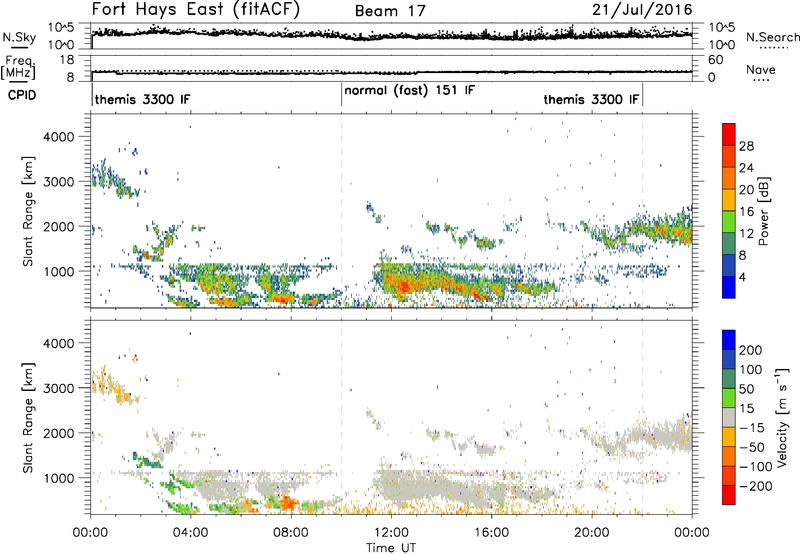
Task: Click the strong red echo near 12:30 in the power panel
Action: (x=403, y=286)
